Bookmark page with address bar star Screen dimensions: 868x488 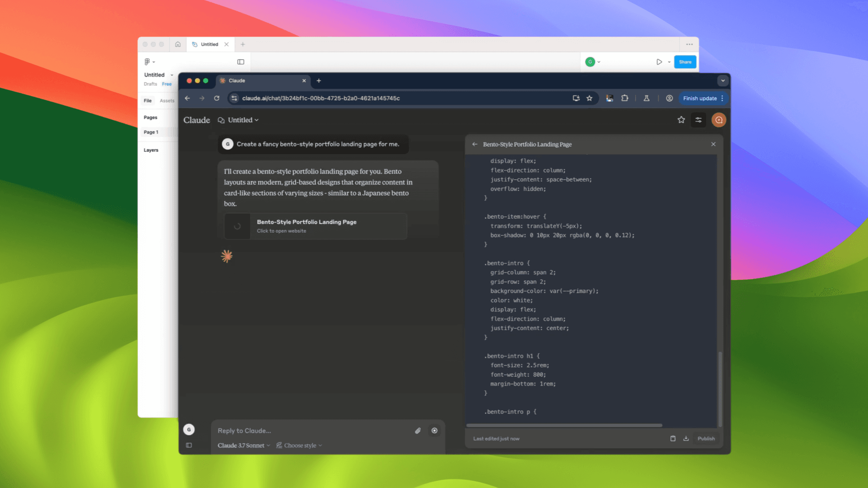click(590, 98)
